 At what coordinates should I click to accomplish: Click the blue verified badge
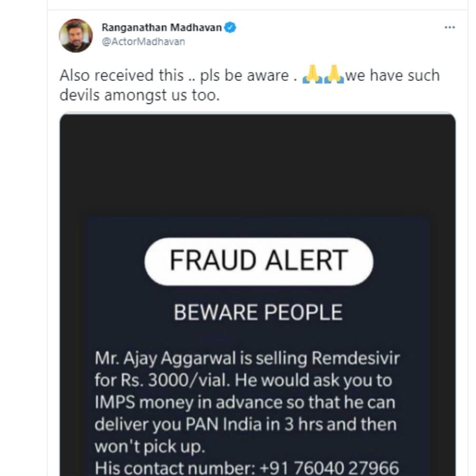click(230, 28)
